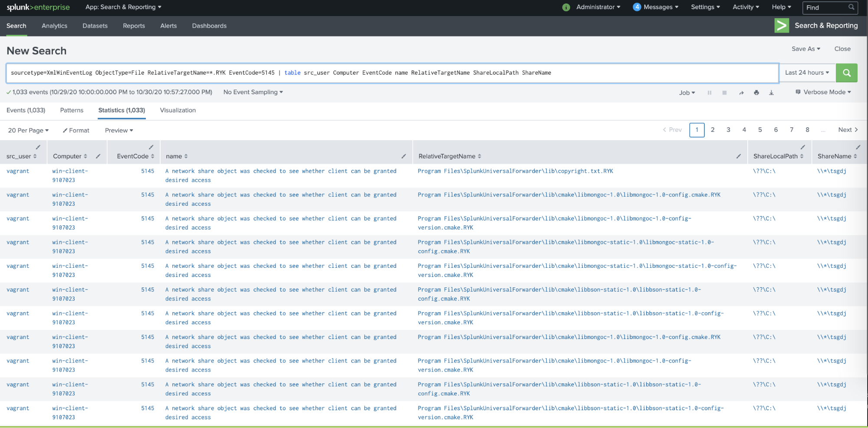Click the Splunk Enterprise logo
Image resolution: width=868 pixels, height=428 pixels.
(38, 7)
